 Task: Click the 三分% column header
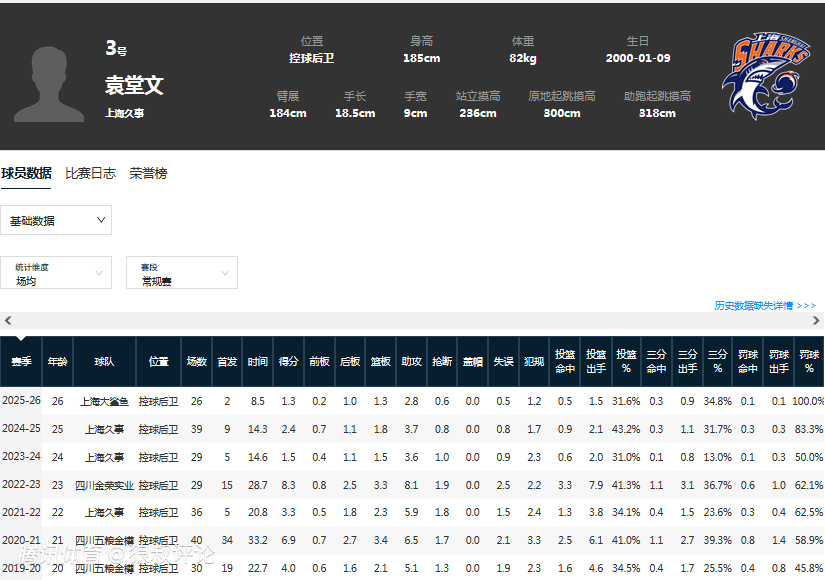pos(718,362)
